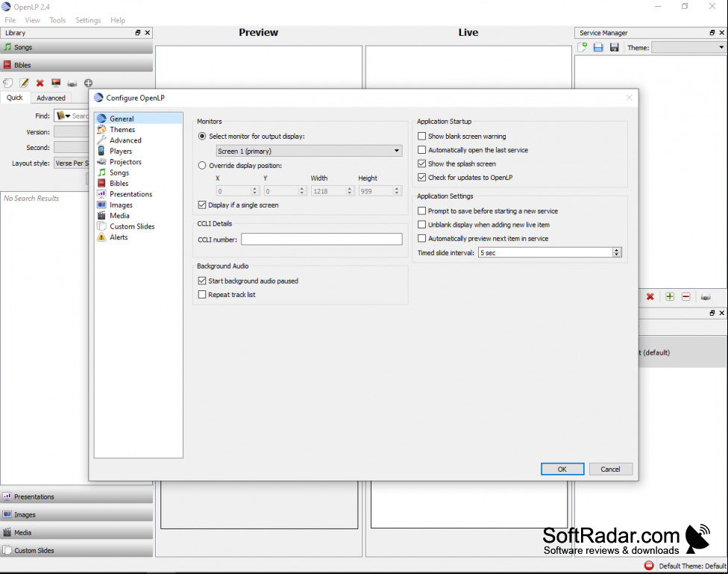Image resolution: width=728 pixels, height=574 pixels.
Task: Open the Theme dropdown in Service Manager
Action: coord(689,48)
